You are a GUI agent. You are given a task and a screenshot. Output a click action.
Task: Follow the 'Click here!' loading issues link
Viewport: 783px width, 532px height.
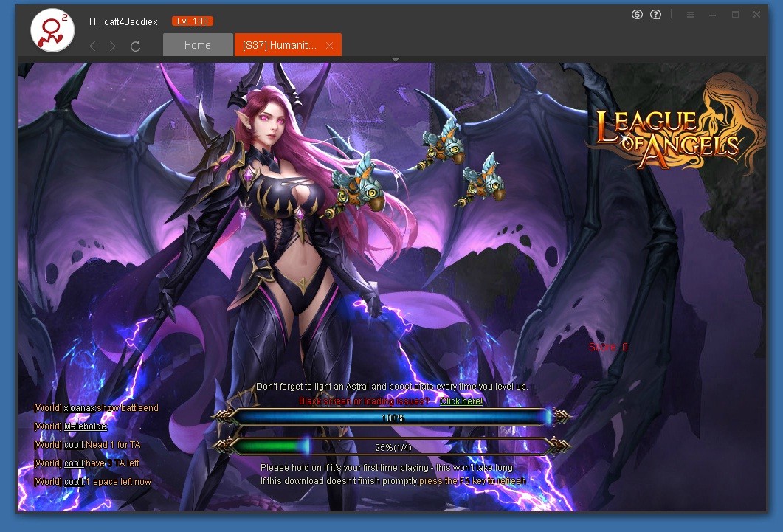click(x=461, y=401)
